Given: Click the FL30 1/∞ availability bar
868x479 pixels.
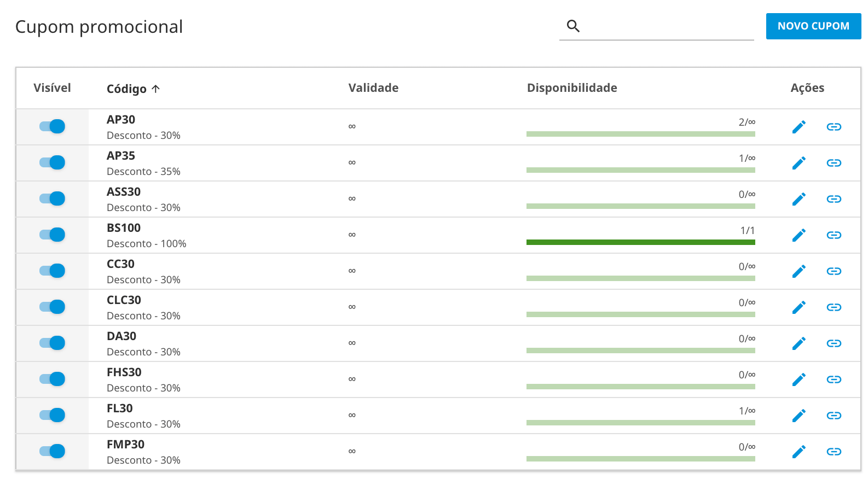Looking at the screenshot, I should [x=641, y=423].
